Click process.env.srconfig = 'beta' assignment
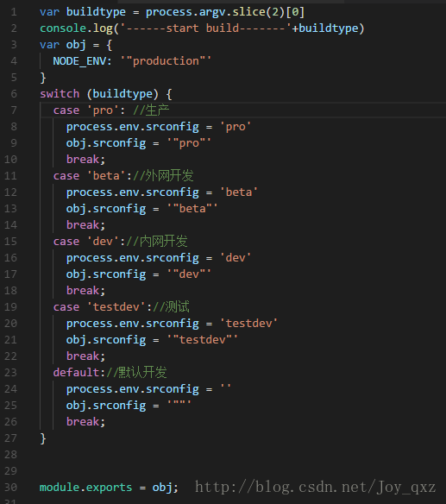This screenshot has width=446, height=504. tap(161, 192)
